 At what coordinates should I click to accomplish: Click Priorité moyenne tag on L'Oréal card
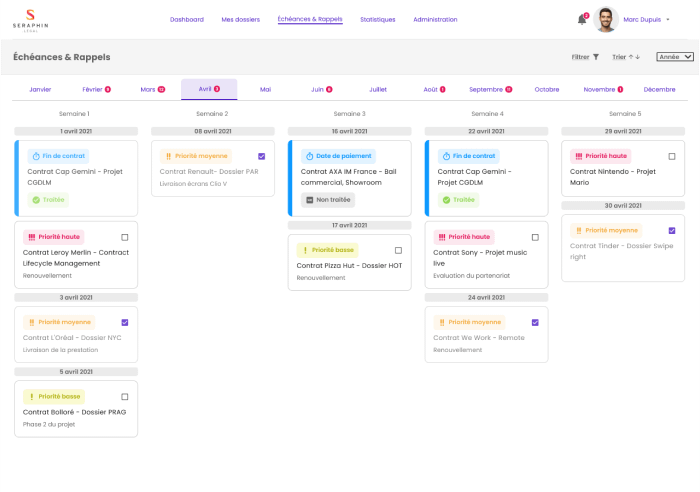[x=59, y=322]
